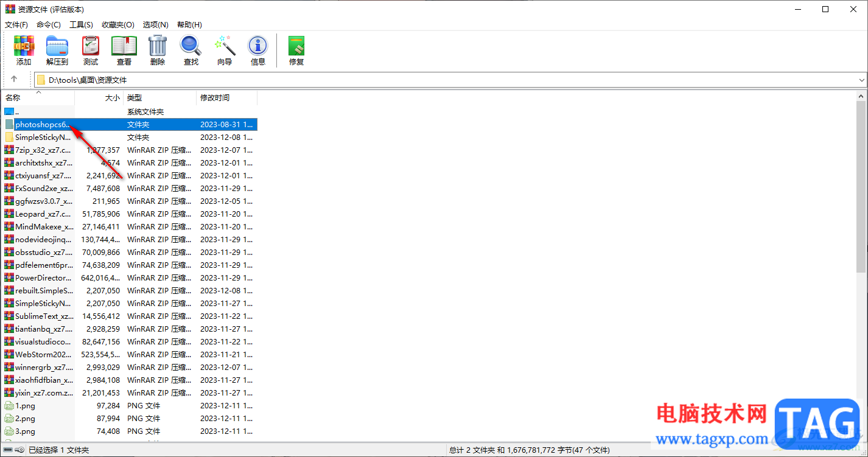Screen dimensions: 868x457
Task: Click size value 51,785,906
Action: click(x=100, y=214)
